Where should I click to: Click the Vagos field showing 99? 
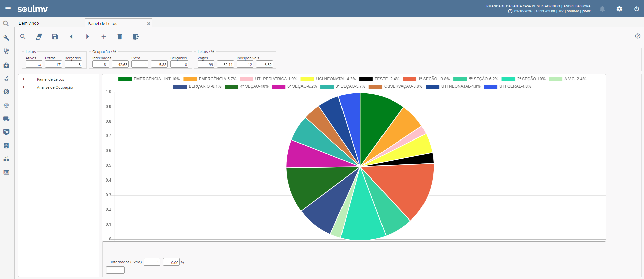tap(206, 64)
